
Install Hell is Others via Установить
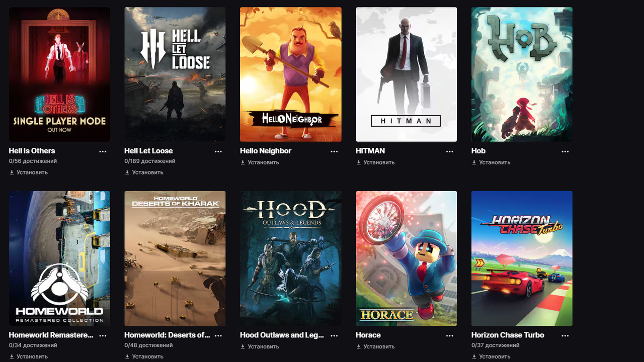[29, 172]
